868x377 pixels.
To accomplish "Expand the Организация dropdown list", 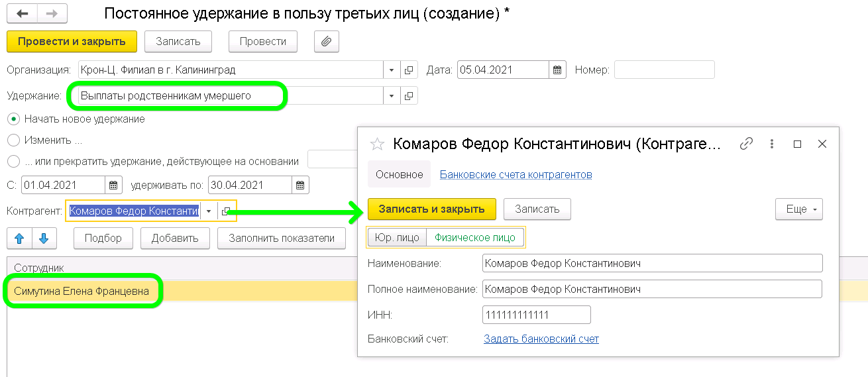I will pos(391,70).
